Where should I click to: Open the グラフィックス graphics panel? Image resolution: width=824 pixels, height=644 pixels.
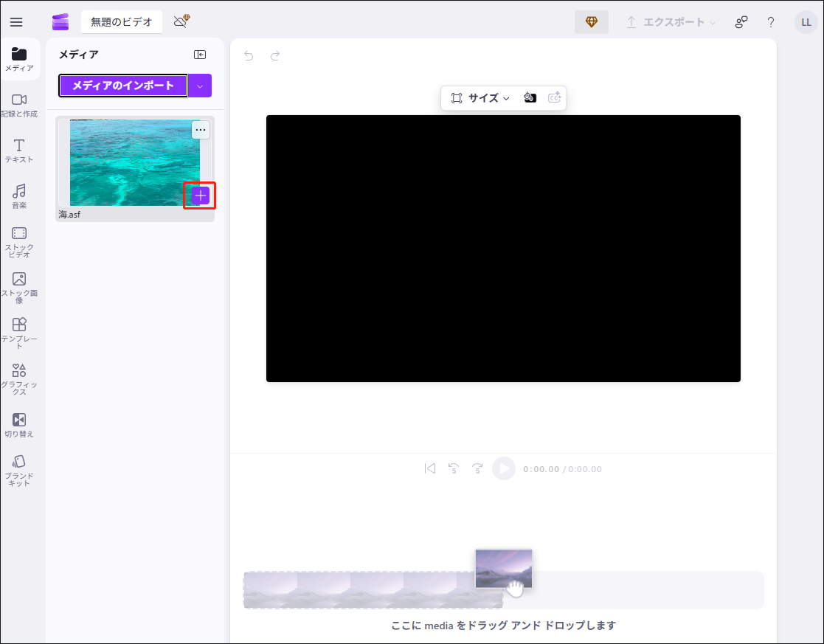pyautogui.click(x=20, y=375)
